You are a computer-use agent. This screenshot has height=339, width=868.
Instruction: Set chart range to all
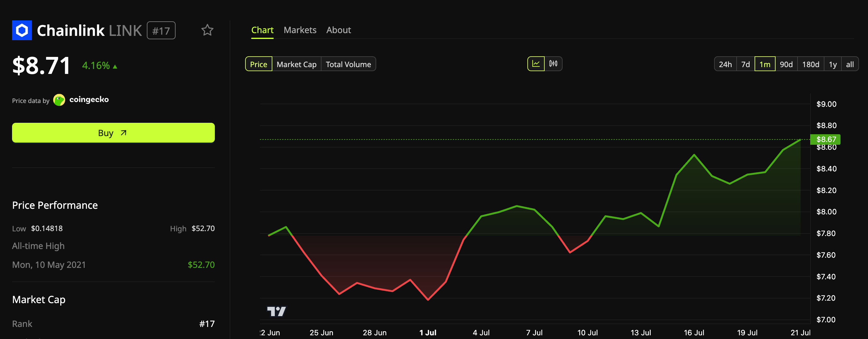point(850,64)
